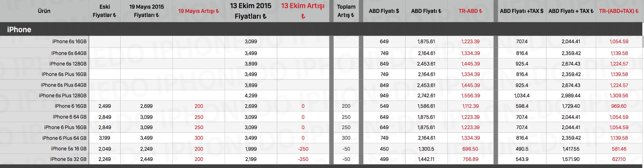Viewport: 644px width, 168px height.
Task: Click the iPhone 5s 32 GB row label
Action: click(68, 159)
